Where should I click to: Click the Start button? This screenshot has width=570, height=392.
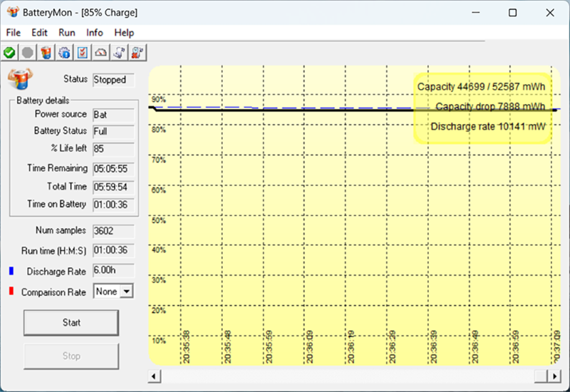[x=71, y=323]
